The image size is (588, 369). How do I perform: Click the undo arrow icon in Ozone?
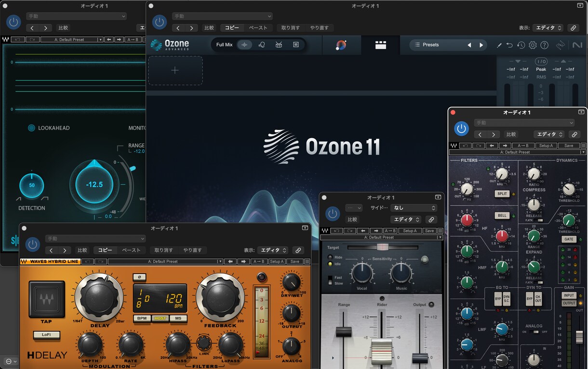click(x=509, y=45)
